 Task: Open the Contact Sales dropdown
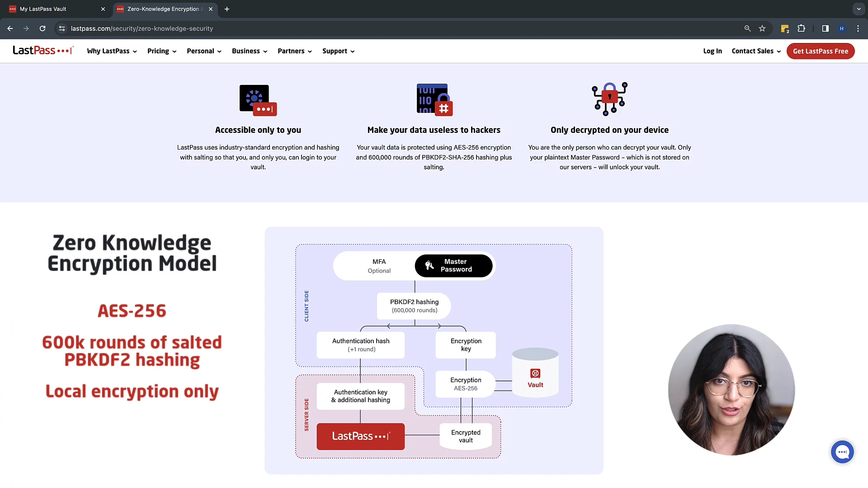pos(756,51)
